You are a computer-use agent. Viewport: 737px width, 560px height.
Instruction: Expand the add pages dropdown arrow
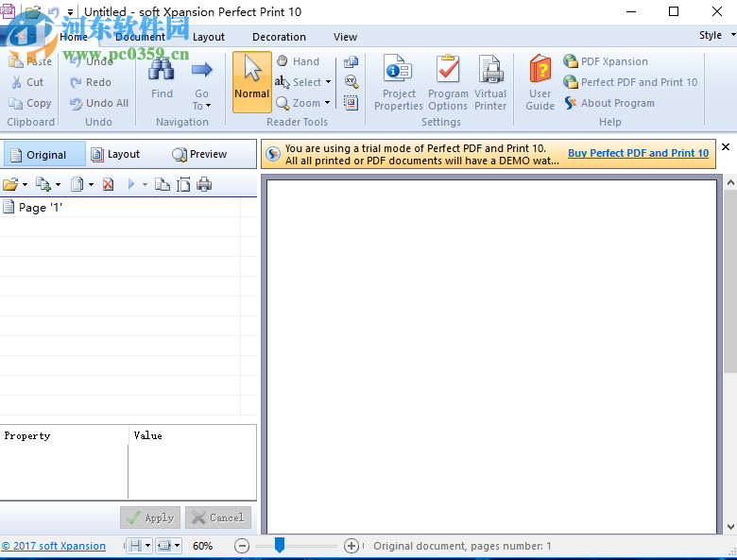(58, 185)
